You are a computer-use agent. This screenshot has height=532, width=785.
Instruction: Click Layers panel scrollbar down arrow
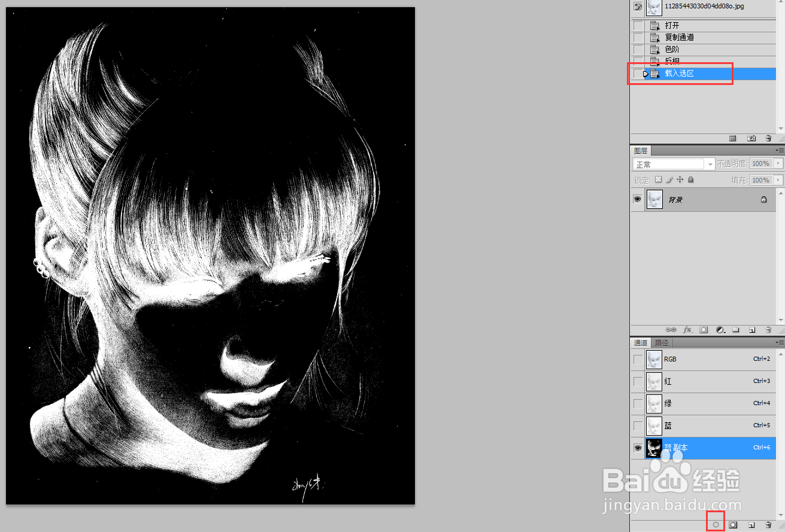tap(780, 321)
